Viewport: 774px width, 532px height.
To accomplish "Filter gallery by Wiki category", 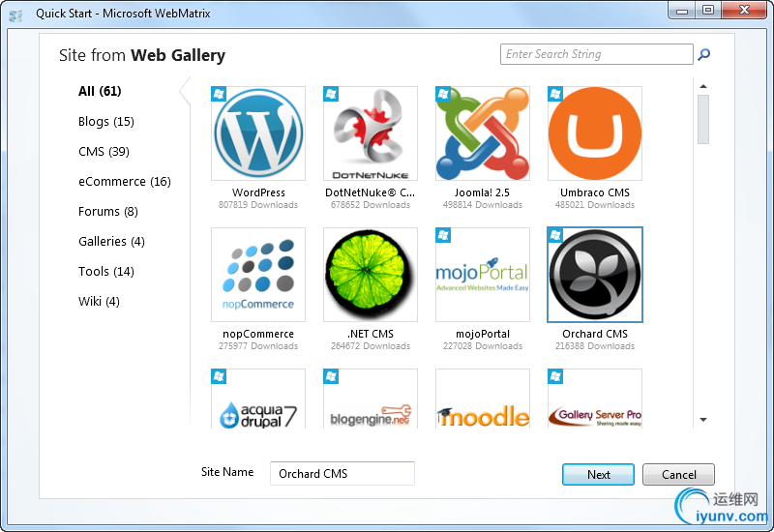I will (99, 302).
